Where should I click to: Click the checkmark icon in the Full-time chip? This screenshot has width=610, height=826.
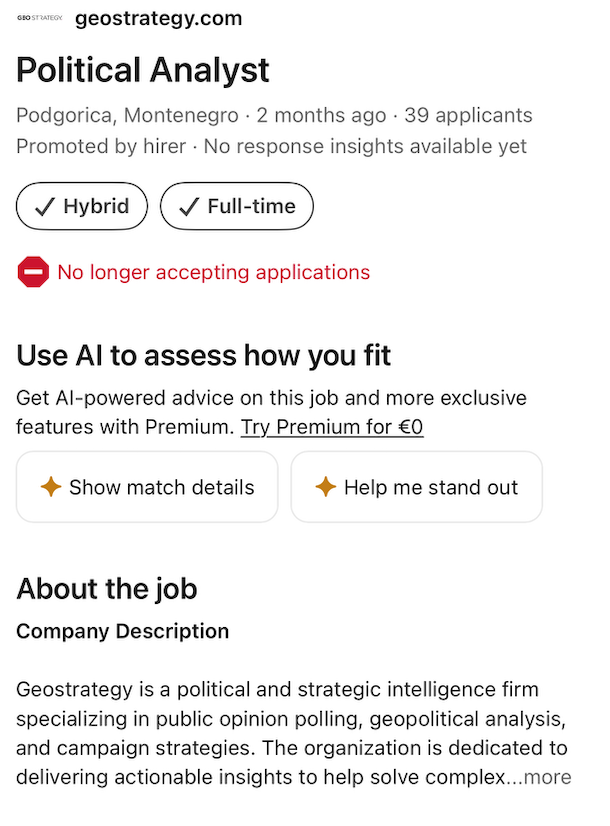point(189,206)
